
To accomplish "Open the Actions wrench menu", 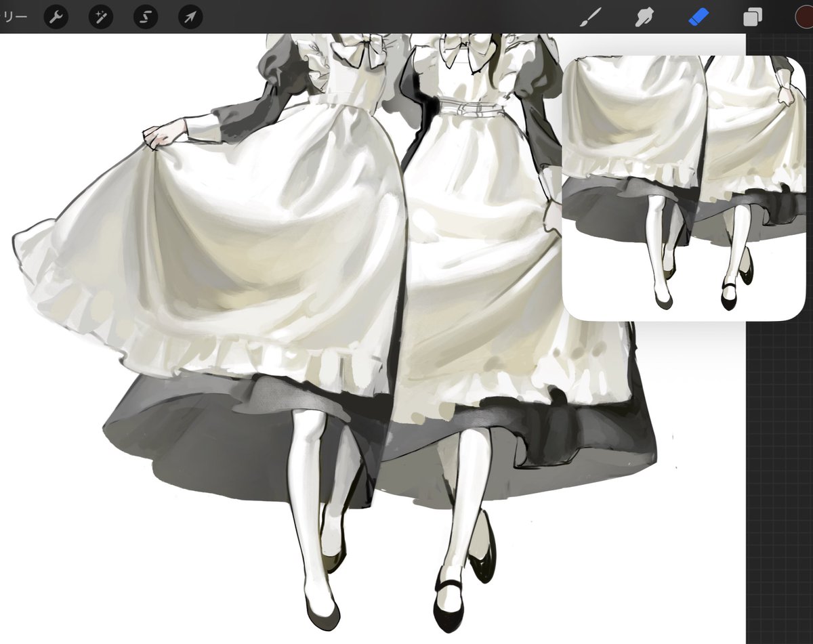I will [x=56, y=17].
